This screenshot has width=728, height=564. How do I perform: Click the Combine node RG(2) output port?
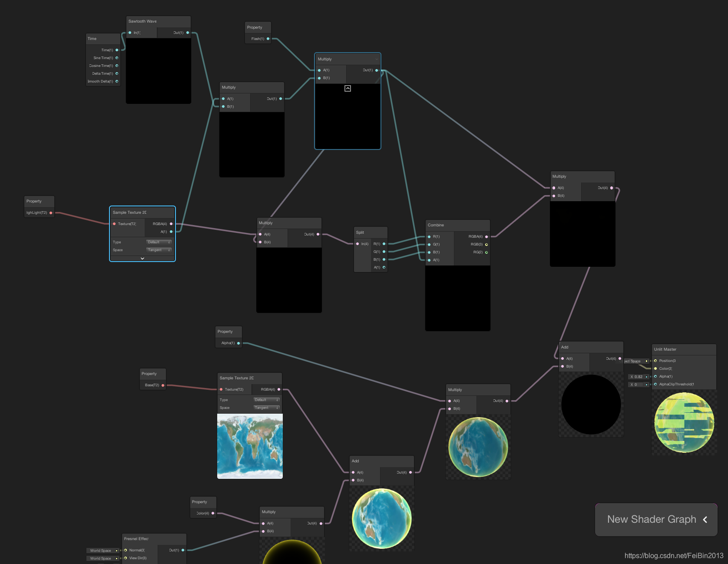point(486,252)
